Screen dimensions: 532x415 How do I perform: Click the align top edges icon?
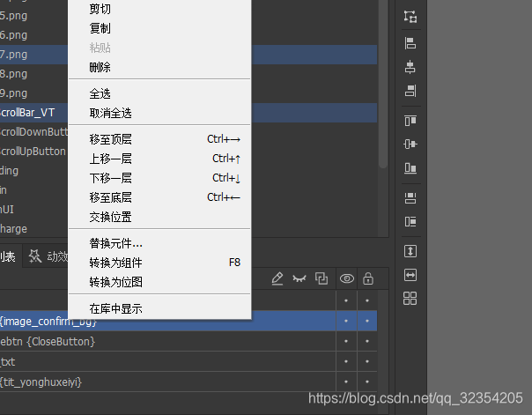410,121
